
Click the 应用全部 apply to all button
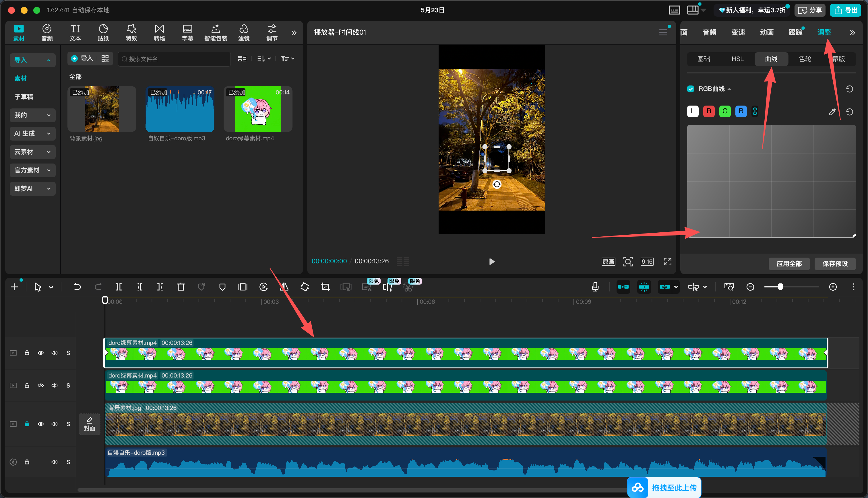pos(789,264)
